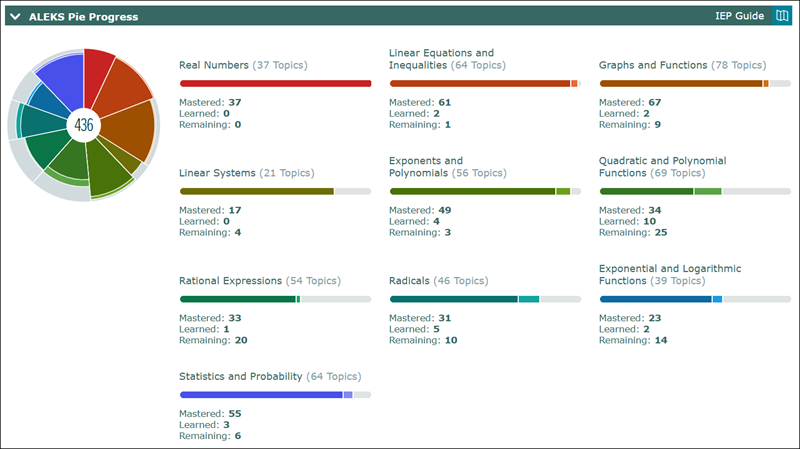The image size is (800, 449).
Task: Open the IEP Guide book icon
Action: click(783, 16)
